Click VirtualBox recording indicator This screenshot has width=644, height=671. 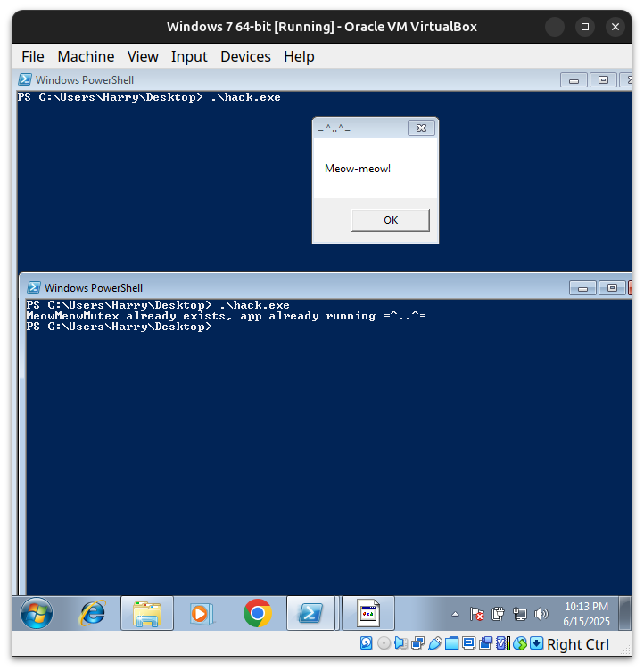point(485,643)
